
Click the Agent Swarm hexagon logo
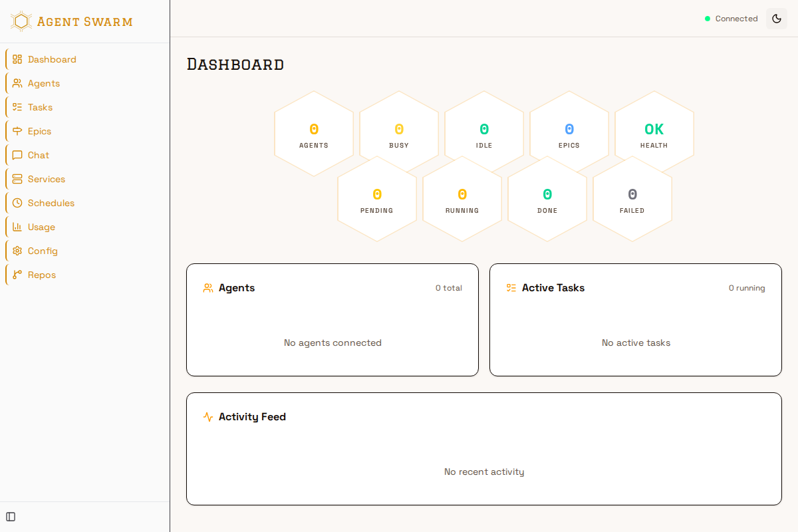click(21, 21)
